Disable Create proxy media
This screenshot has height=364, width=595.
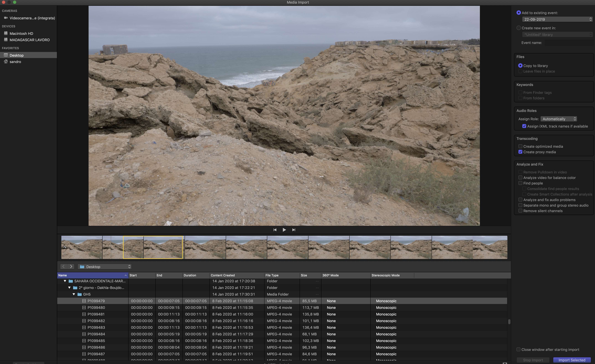520,152
